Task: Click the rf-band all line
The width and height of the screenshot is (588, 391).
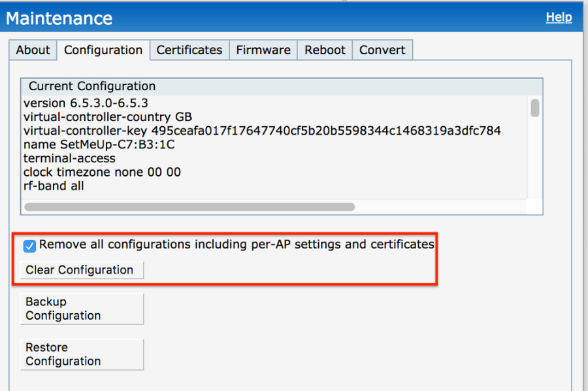Action: [54, 186]
